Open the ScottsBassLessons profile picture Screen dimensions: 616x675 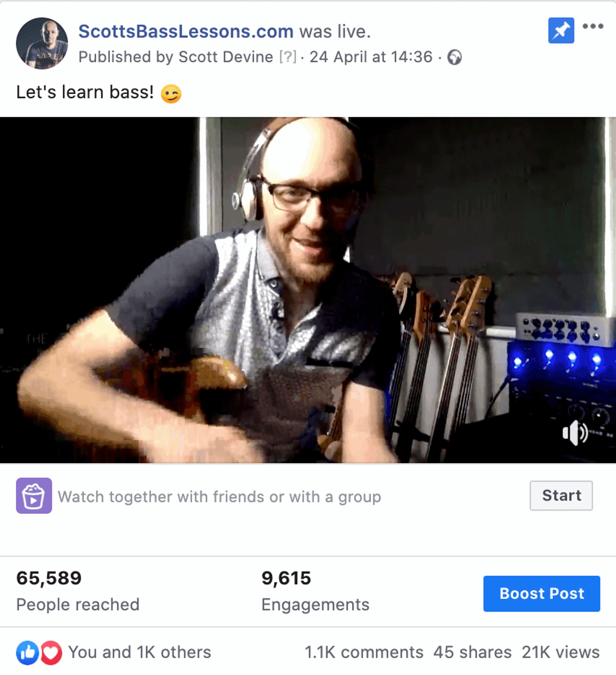pos(42,44)
